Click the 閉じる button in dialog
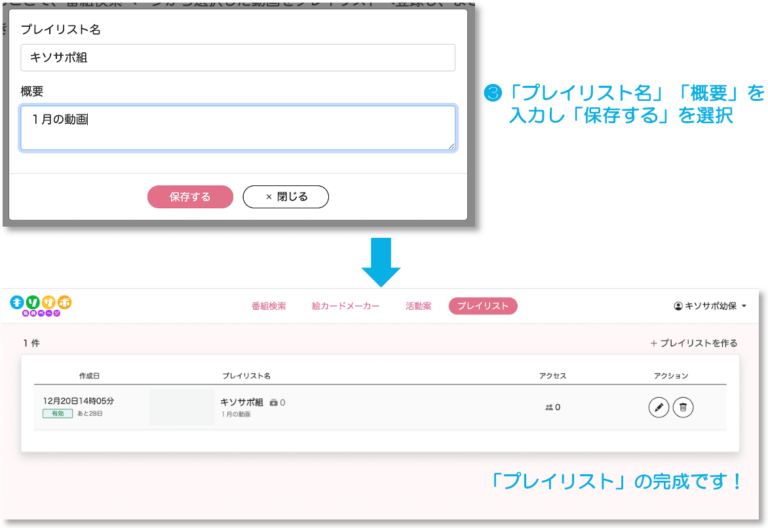 286,197
